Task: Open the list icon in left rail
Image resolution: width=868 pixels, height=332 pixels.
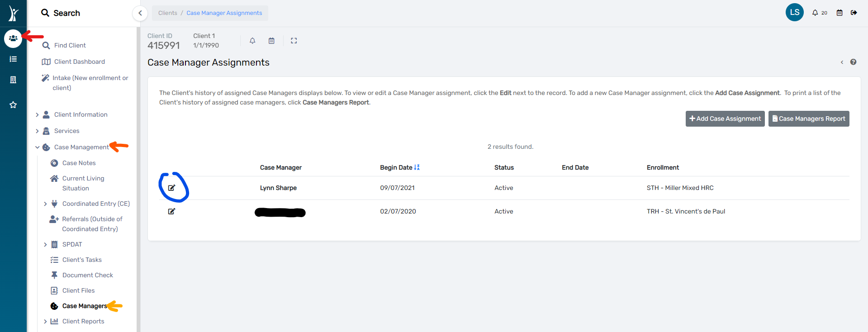Action: (13, 59)
